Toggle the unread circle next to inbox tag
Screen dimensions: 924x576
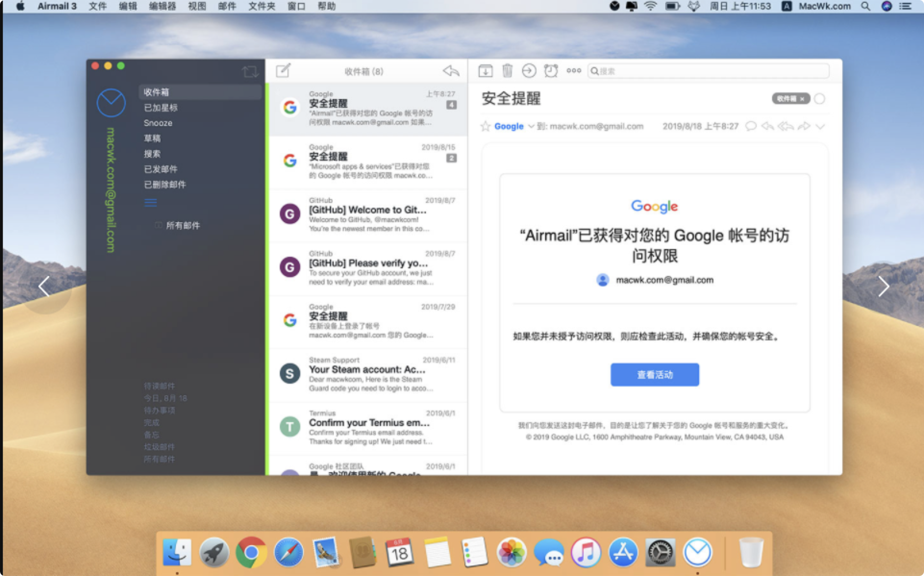pyautogui.click(x=820, y=99)
